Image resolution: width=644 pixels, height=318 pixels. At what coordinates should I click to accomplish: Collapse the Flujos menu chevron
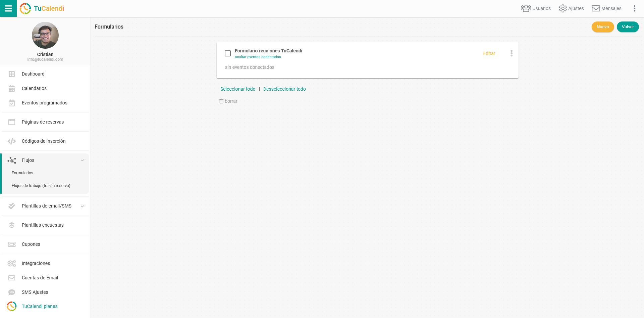click(x=82, y=160)
